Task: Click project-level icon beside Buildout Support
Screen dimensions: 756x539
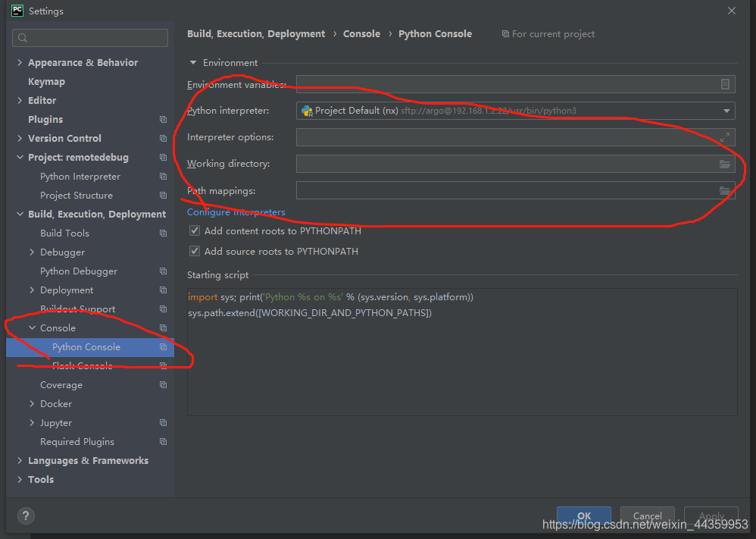Action: tap(163, 309)
